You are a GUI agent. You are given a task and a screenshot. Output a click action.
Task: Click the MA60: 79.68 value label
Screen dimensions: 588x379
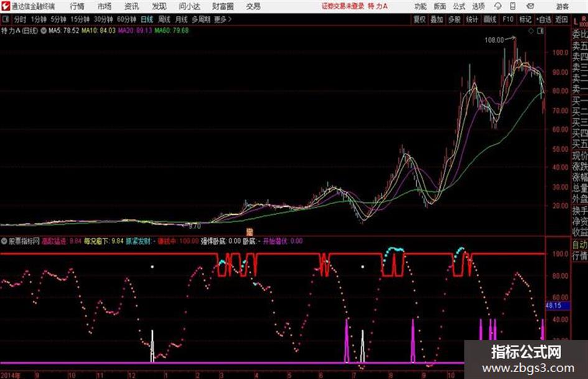[x=171, y=30]
